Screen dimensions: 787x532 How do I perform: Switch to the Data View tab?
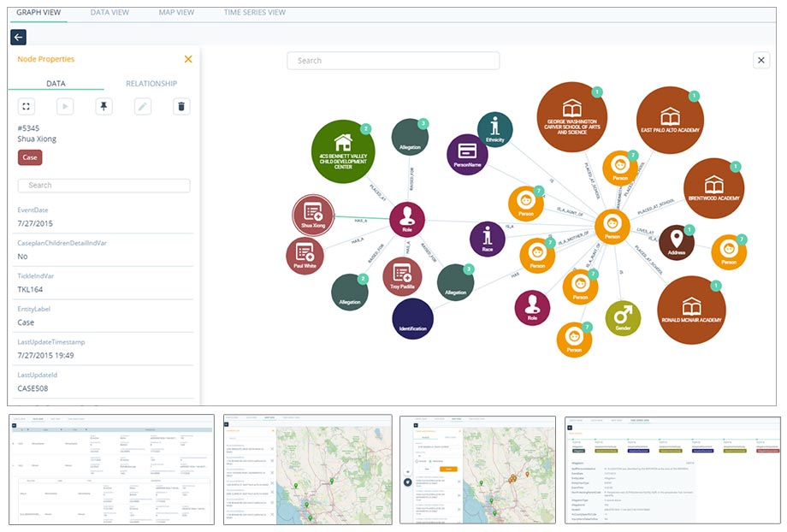(x=109, y=12)
